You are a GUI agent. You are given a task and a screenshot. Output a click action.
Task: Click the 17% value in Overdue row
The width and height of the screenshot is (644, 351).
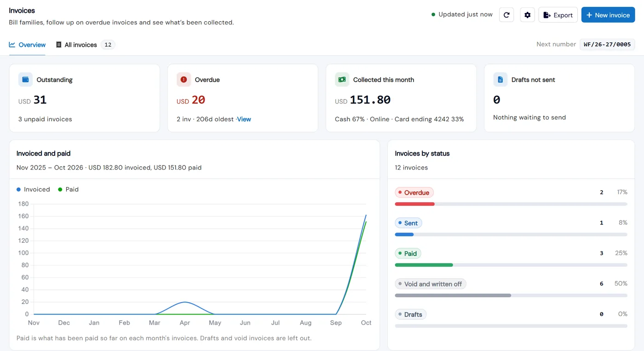(x=622, y=192)
